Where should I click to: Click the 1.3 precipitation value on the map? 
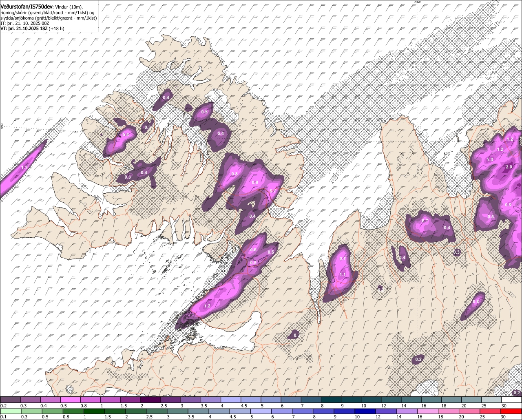point(490,159)
